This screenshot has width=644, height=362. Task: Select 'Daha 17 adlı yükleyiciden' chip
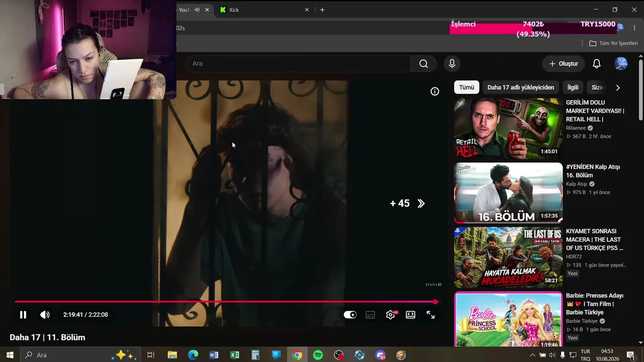tap(521, 87)
